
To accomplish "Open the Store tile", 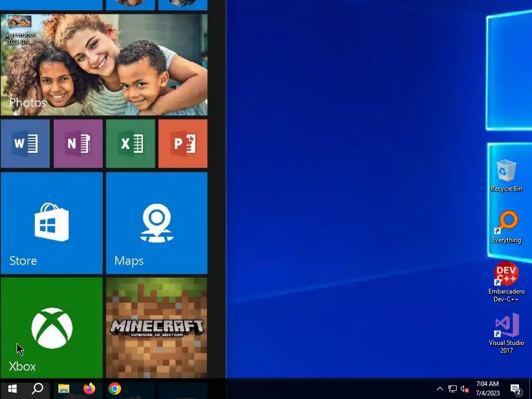I will 51,223.
